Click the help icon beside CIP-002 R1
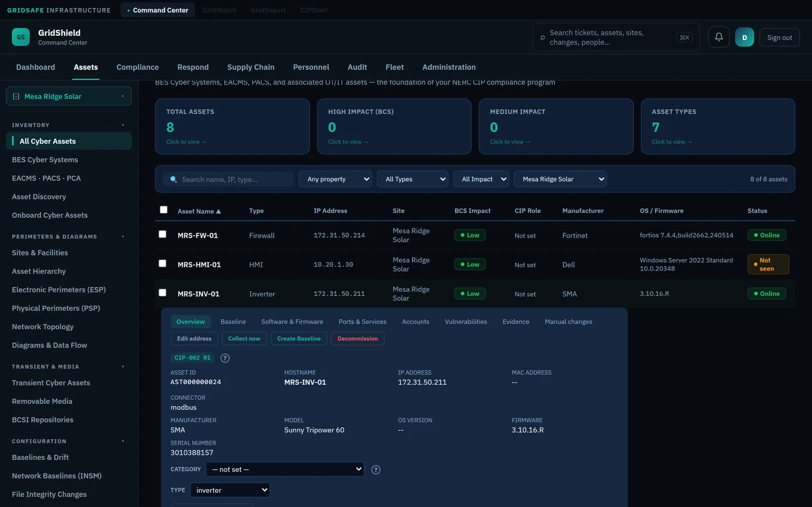812x507 pixels. coord(225,358)
